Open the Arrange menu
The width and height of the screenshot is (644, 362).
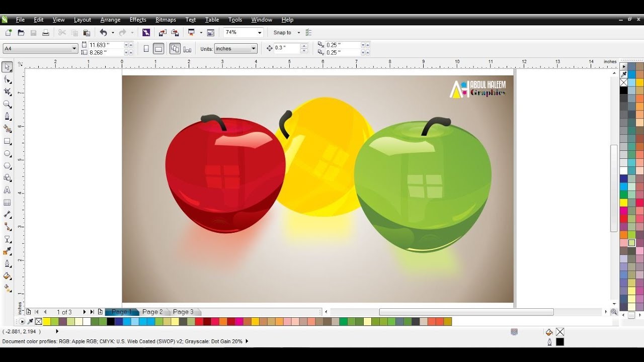click(x=110, y=20)
